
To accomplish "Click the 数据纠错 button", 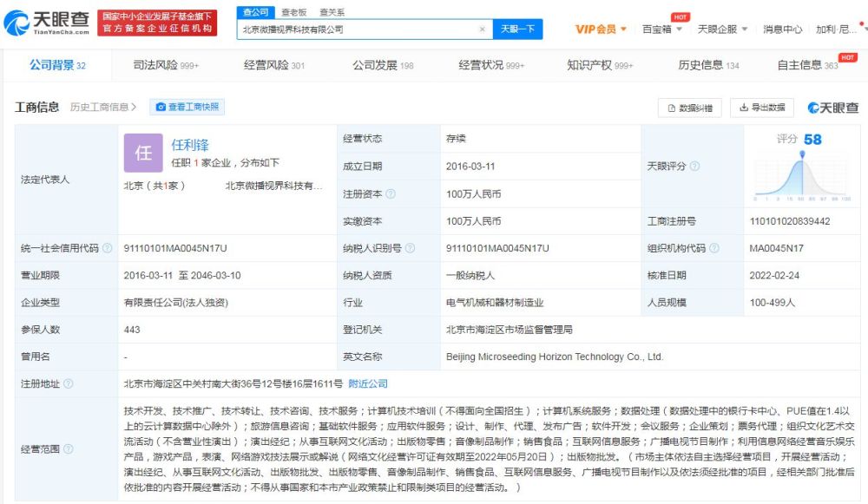I will click(x=690, y=108).
